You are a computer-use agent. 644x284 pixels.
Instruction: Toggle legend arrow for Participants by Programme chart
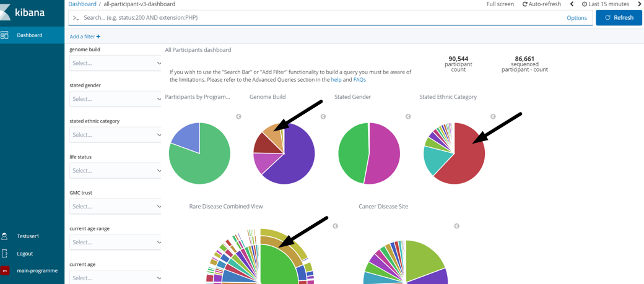[238, 116]
